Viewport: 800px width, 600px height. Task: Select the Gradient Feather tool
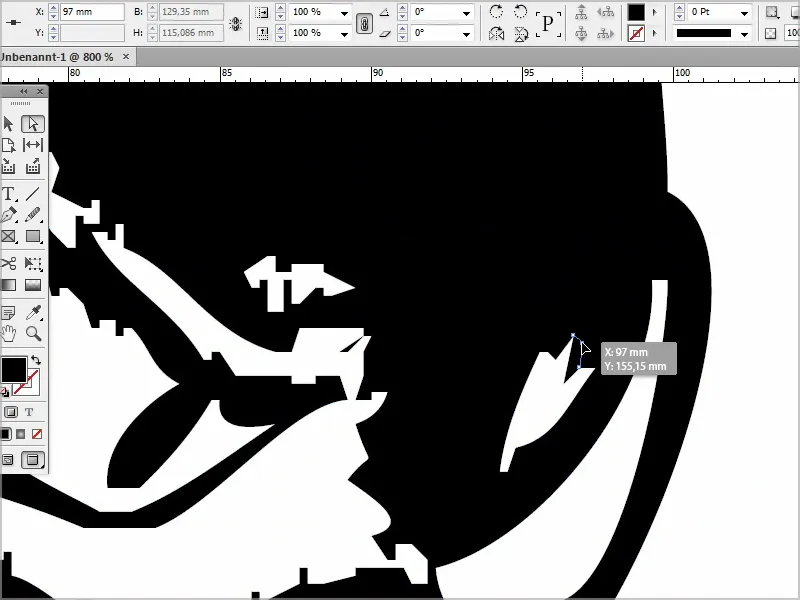pyautogui.click(x=33, y=285)
